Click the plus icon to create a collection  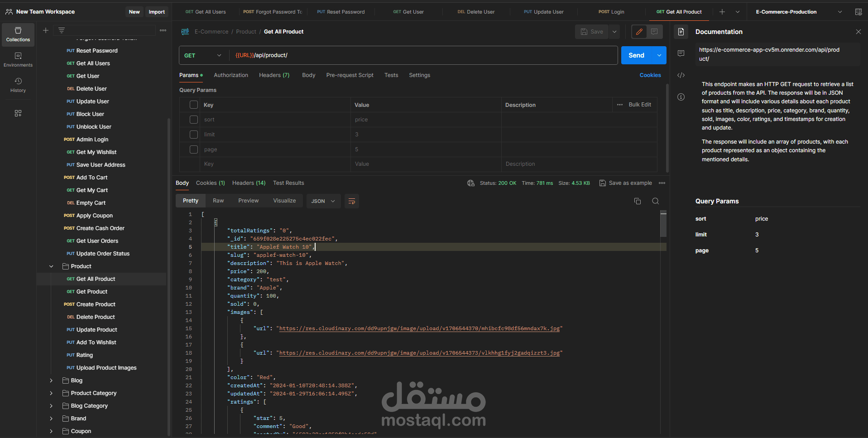(46, 30)
